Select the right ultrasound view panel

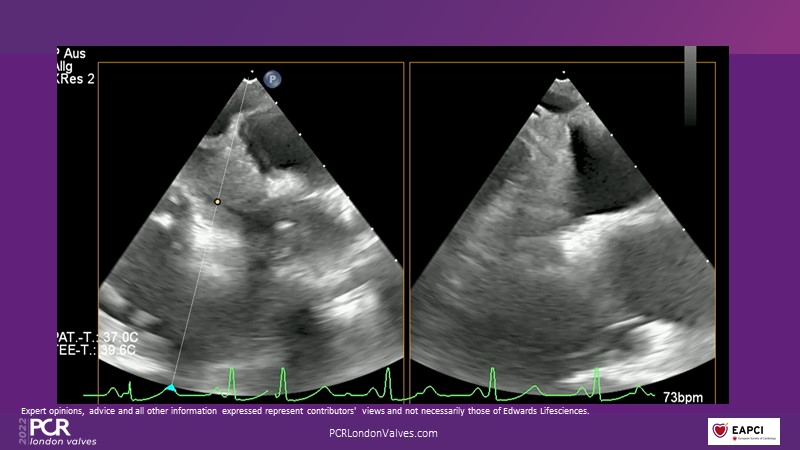562,230
